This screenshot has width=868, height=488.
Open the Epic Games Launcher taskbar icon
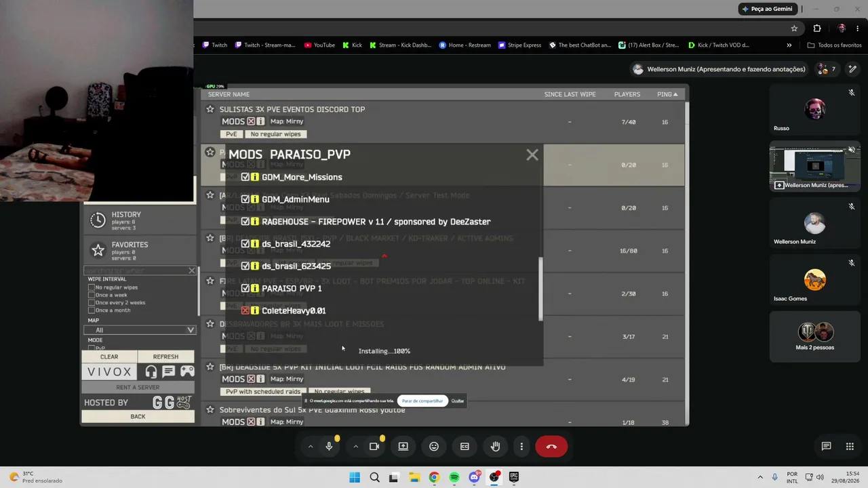[x=514, y=477]
